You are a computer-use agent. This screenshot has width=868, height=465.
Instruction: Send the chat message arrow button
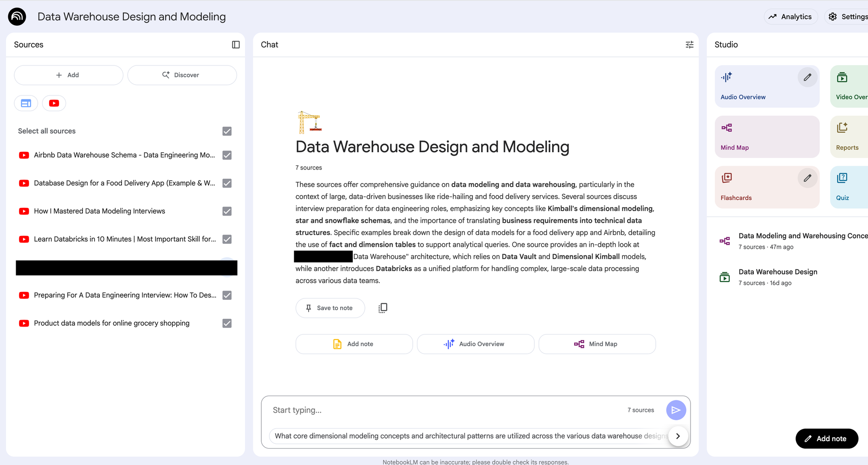coord(676,410)
